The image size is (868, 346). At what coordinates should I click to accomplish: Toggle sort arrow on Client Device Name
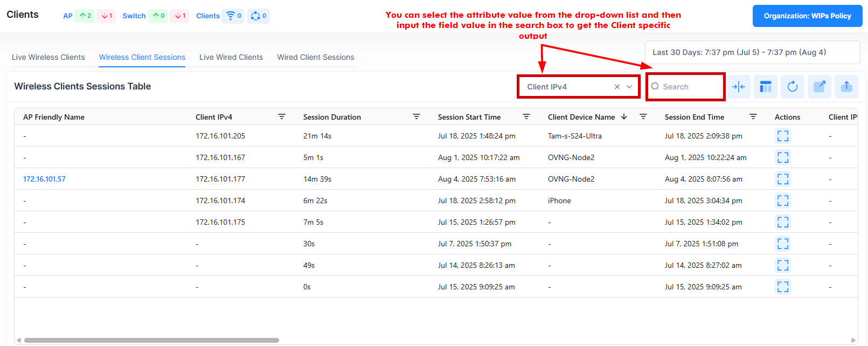click(x=624, y=116)
